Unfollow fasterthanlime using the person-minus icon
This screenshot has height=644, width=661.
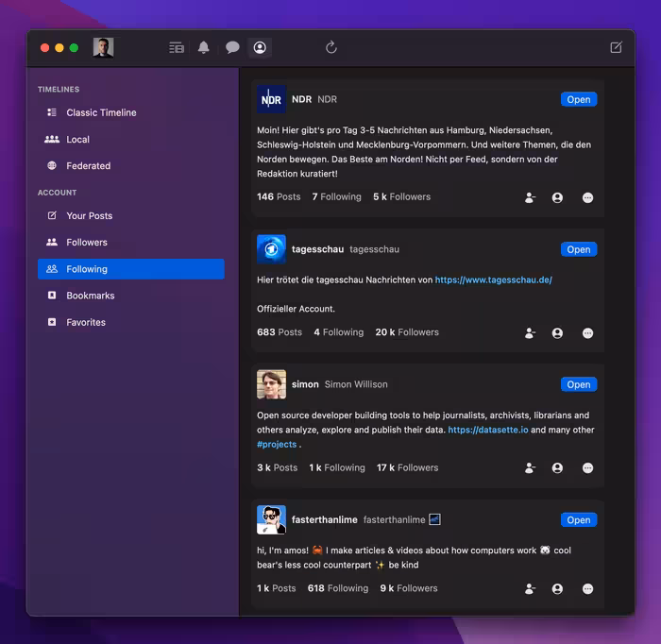click(x=530, y=589)
